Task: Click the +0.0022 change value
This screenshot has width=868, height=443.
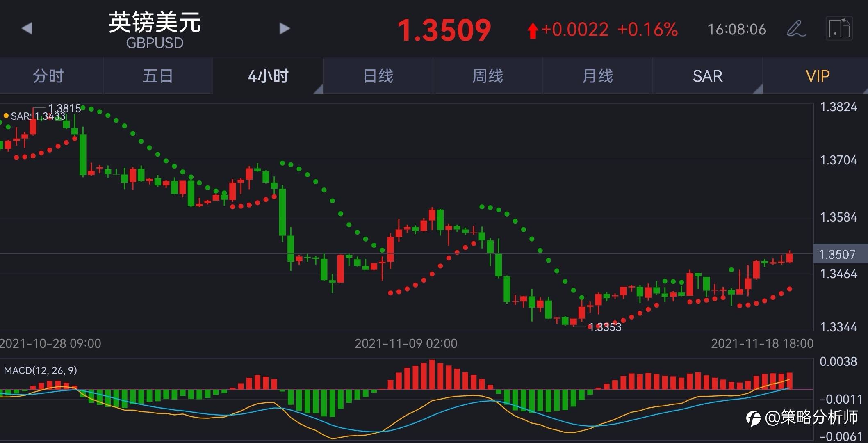Action: (x=575, y=30)
